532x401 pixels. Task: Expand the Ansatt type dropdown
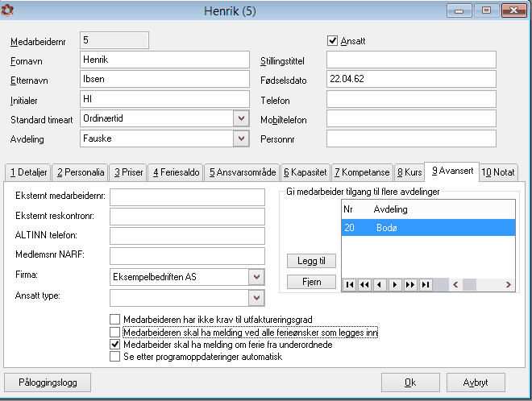(256, 298)
